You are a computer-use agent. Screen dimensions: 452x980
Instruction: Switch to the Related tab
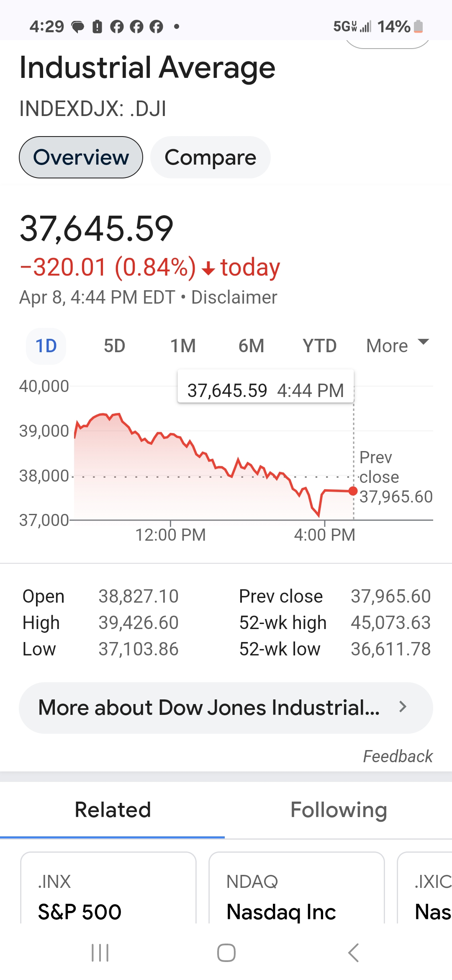pos(113,810)
